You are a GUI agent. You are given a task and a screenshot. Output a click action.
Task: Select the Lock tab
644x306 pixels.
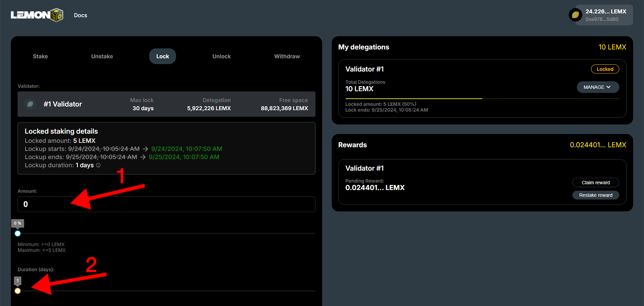(x=163, y=56)
